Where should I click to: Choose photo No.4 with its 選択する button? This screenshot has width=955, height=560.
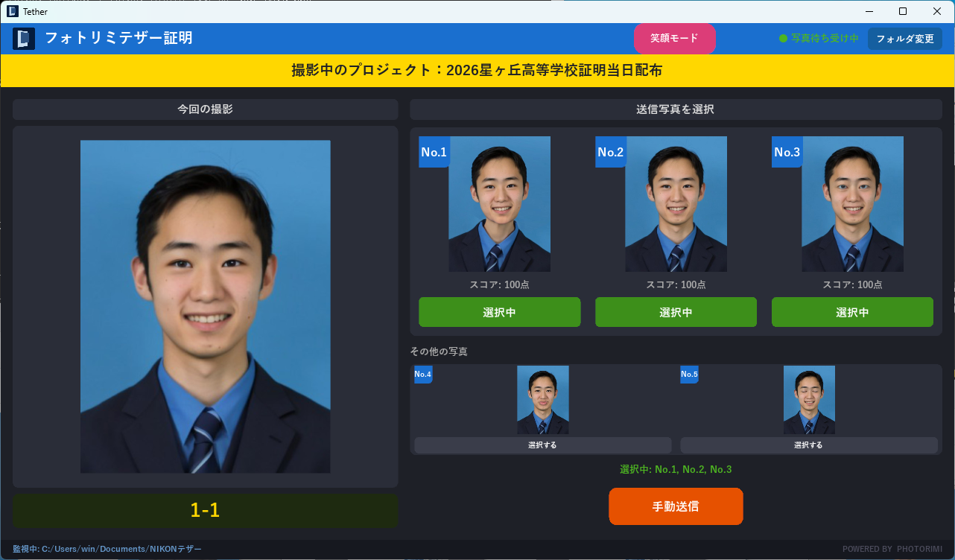[x=543, y=445]
